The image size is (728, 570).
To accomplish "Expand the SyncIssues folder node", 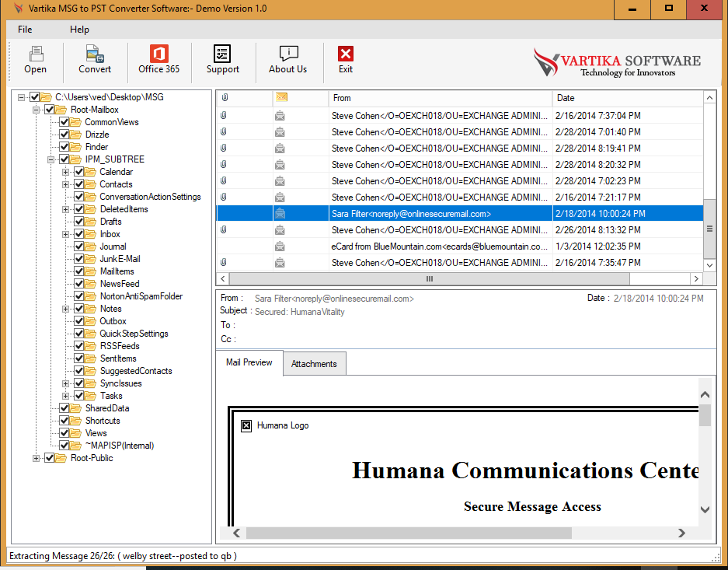I will point(66,383).
